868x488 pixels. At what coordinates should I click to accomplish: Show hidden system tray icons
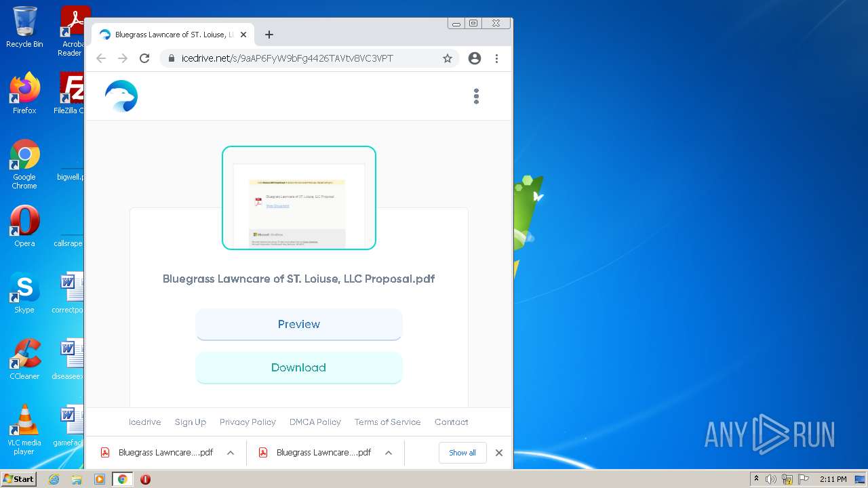(757, 479)
